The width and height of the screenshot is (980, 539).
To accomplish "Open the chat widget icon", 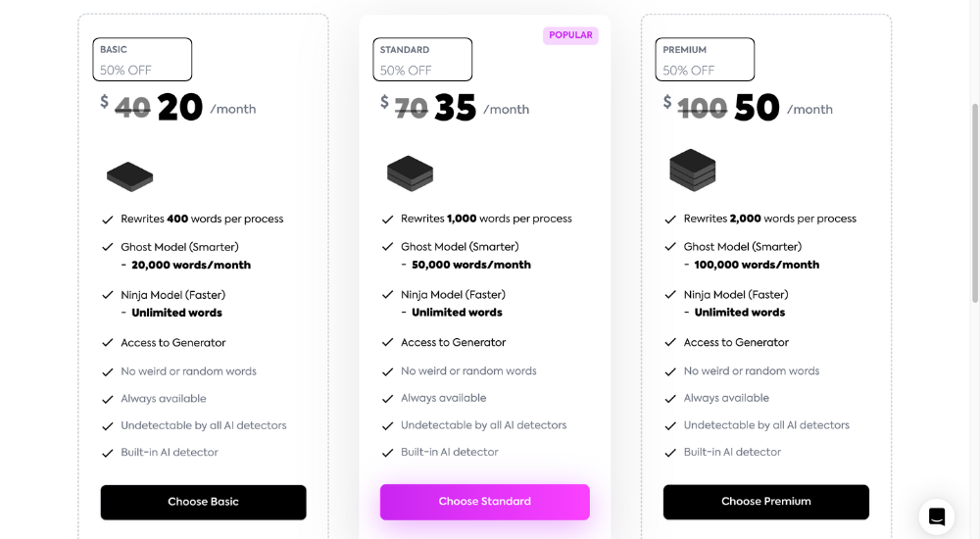I will (936, 516).
